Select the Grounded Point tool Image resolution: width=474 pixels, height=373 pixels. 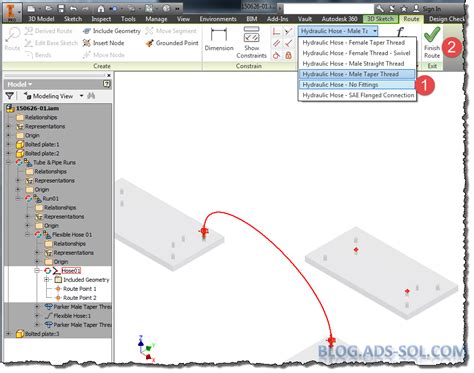pyautogui.click(x=172, y=43)
